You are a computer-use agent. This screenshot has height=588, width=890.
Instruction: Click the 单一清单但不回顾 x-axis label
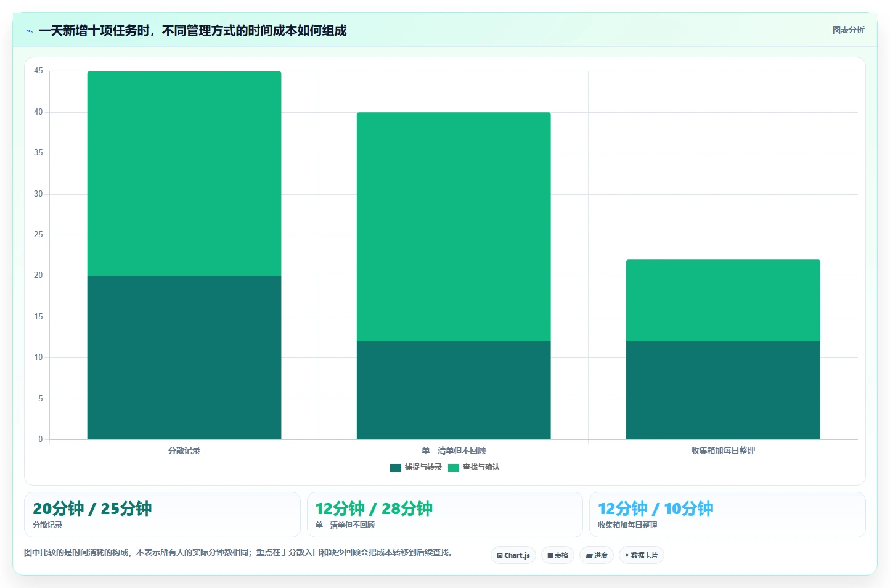(x=454, y=451)
